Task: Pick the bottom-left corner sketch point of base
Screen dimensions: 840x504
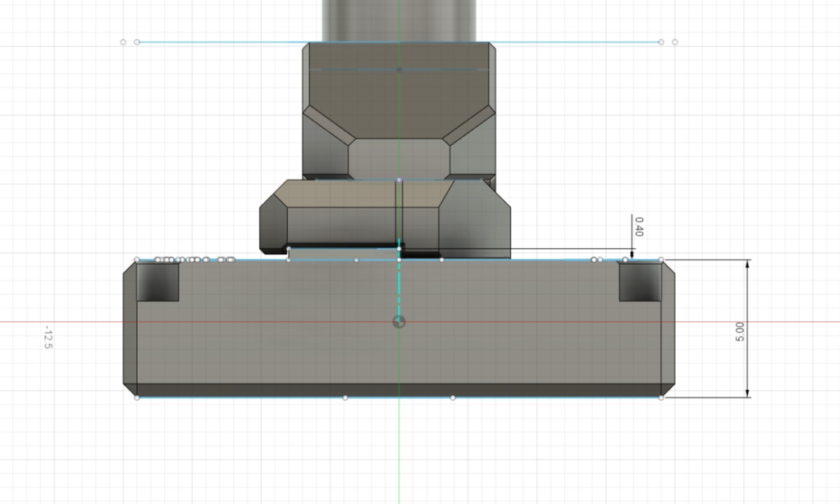Action: click(137, 397)
